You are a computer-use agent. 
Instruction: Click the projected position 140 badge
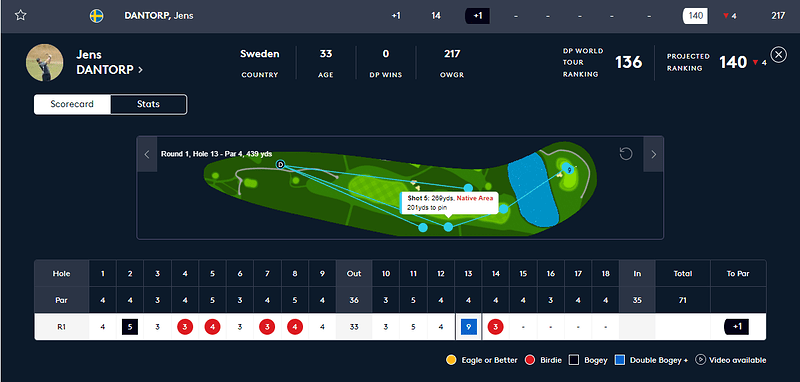(695, 16)
